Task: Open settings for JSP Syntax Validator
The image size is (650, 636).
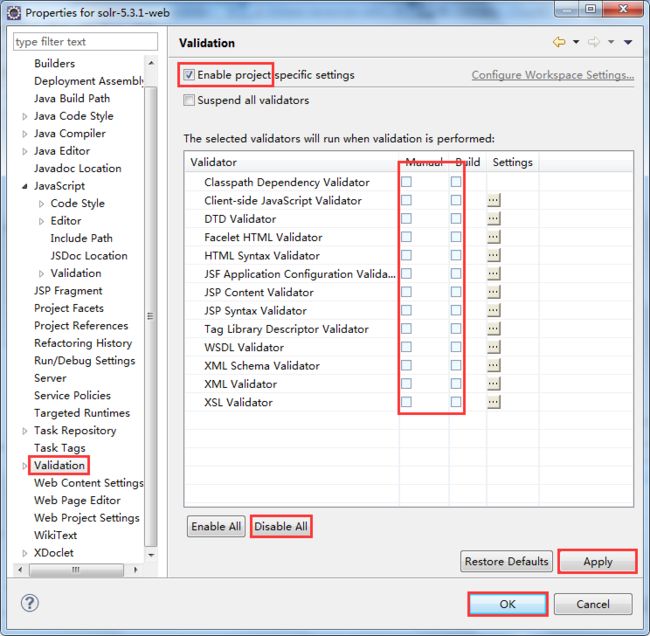Action: (x=493, y=310)
